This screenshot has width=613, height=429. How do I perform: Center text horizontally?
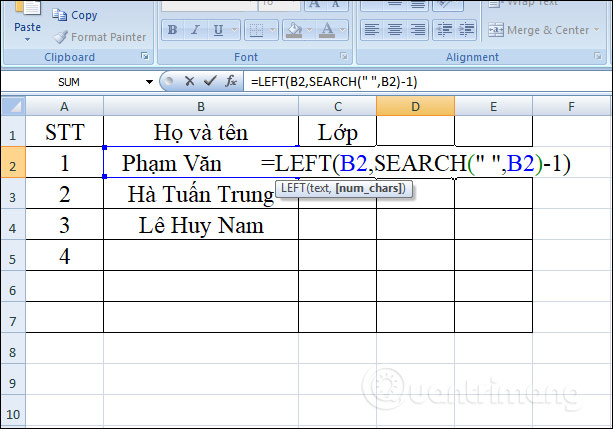tap(395, 30)
